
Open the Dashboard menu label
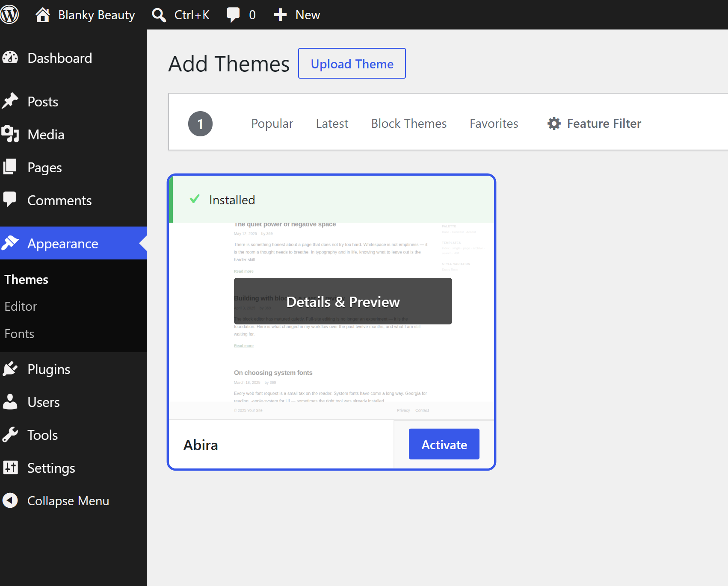[60, 58]
